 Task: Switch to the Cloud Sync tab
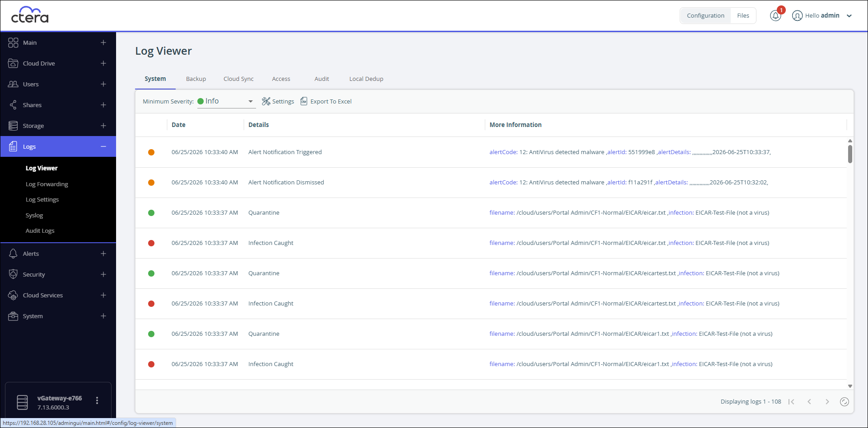pos(238,79)
